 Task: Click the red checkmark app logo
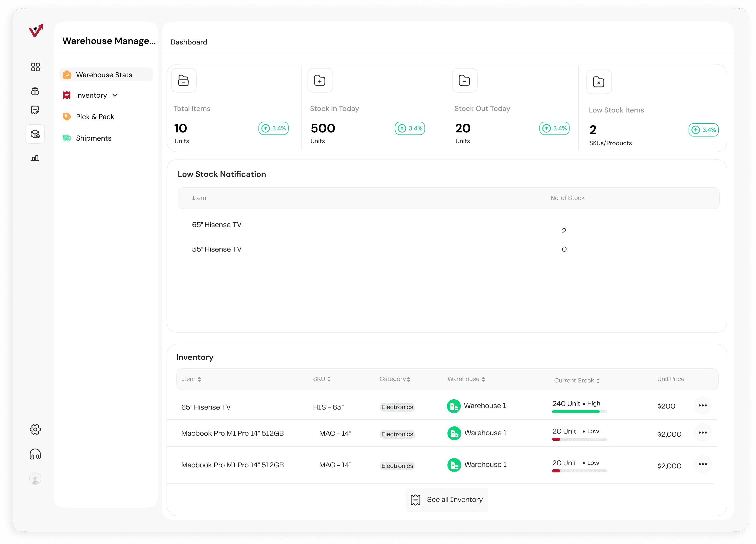[x=36, y=30]
